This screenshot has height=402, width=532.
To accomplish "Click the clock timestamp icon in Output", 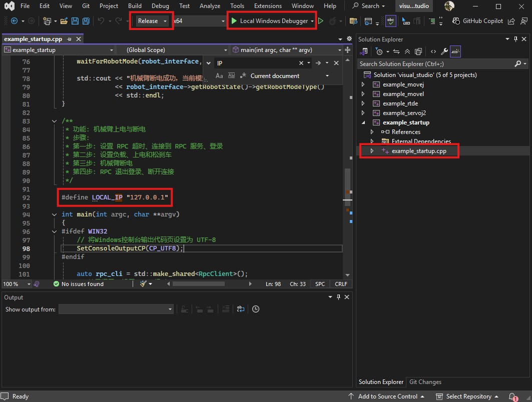I will [x=255, y=309].
